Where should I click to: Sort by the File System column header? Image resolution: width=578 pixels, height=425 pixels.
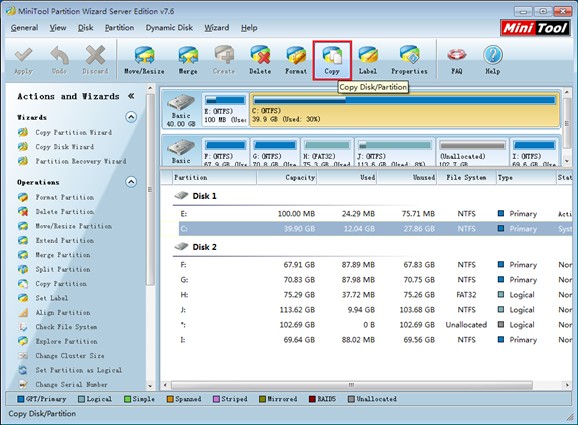pyautogui.click(x=466, y=177)
